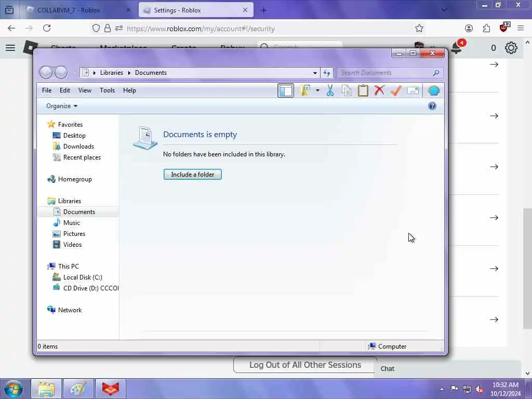The height and width of the screenshot is (399, 532).
Task: Open a new browser tab with plus button
Action: 263,10
